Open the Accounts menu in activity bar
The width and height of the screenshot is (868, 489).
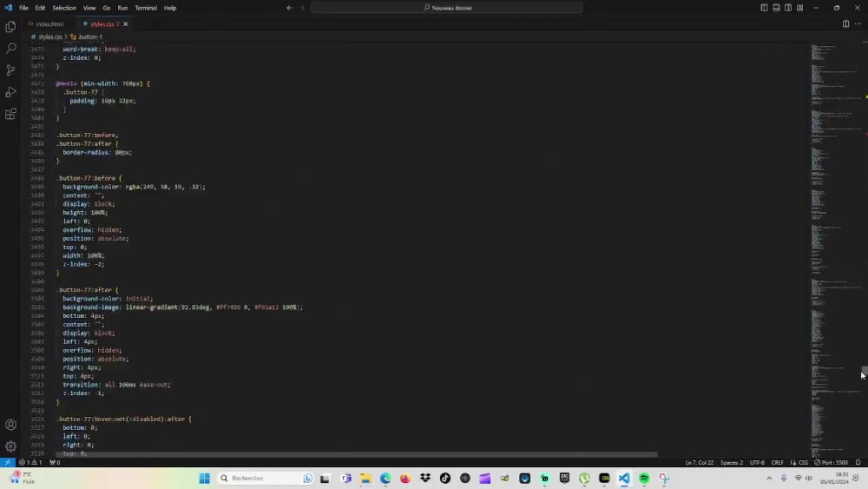(x=10, y=425)
